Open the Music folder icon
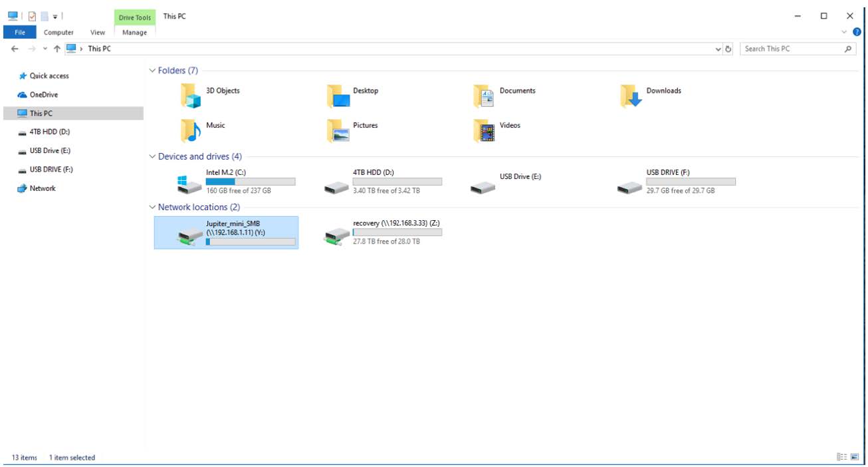The height and width of the screenshot is (467, 868). coord(191,130)
